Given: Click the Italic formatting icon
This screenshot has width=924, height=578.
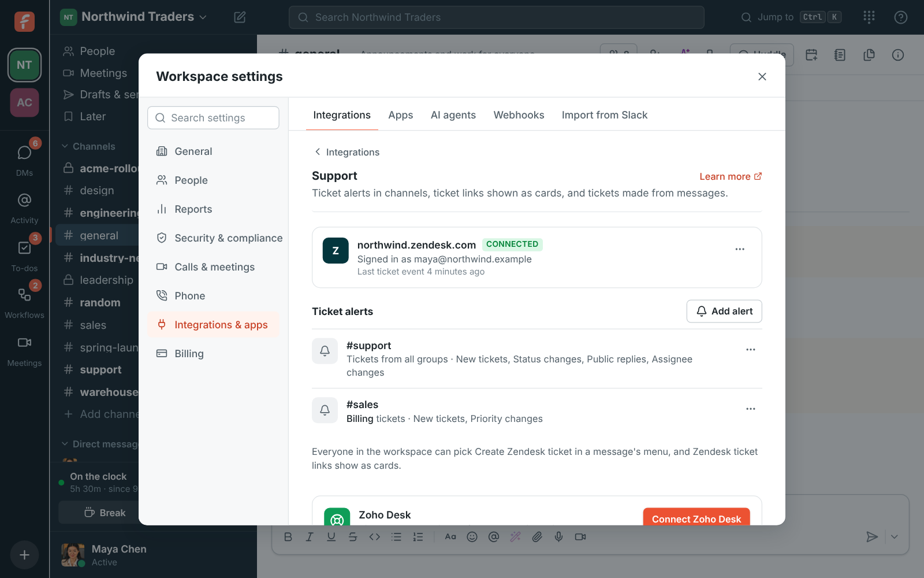Looking at the screenshot, I should pos(310,537).
